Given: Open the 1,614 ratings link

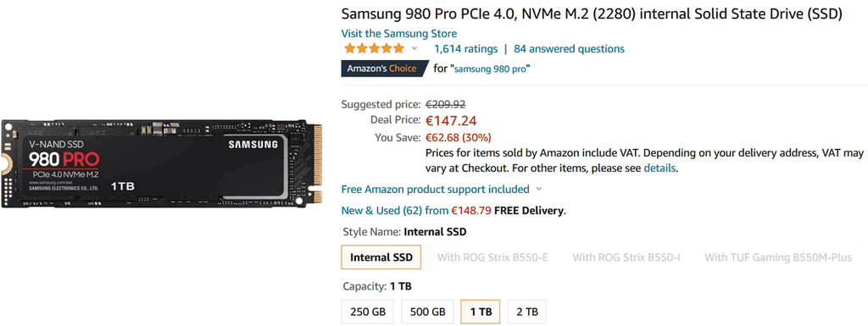Looking at the screenshot, I should coord(465,48).
